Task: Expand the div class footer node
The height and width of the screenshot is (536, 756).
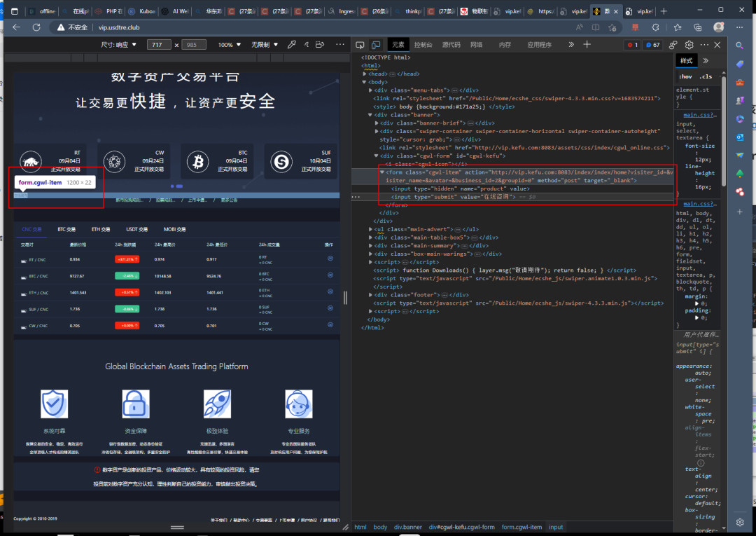Action: [x=370, y=295]
